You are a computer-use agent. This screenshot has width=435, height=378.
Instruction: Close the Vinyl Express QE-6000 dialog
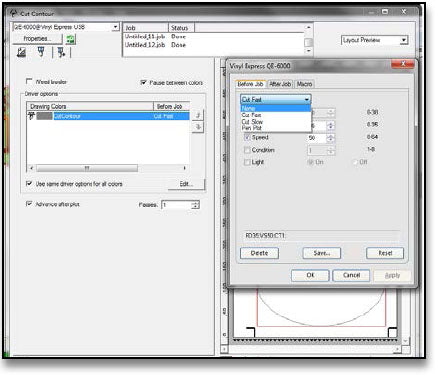402,64
